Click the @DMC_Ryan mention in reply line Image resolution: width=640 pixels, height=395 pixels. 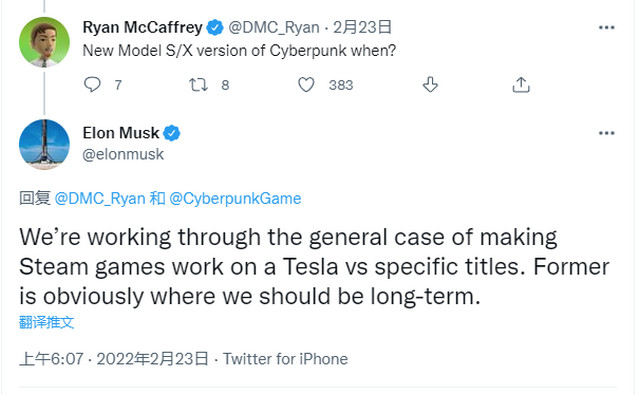[x=100, y=198]
